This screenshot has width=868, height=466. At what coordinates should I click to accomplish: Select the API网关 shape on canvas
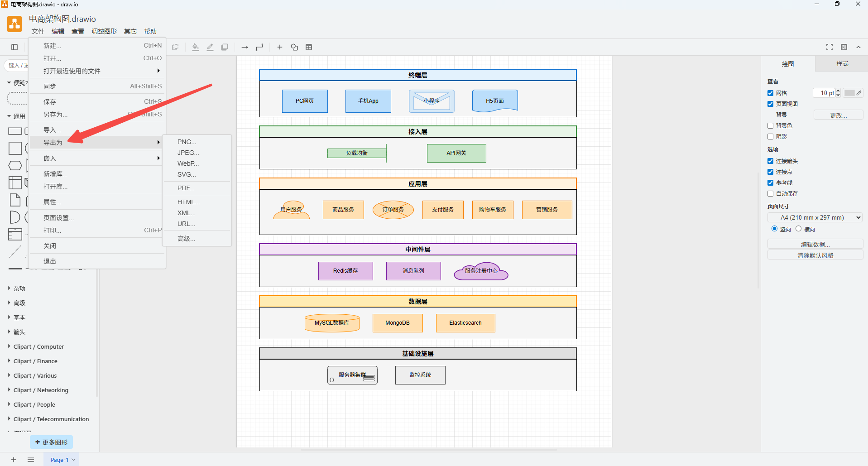456,153
